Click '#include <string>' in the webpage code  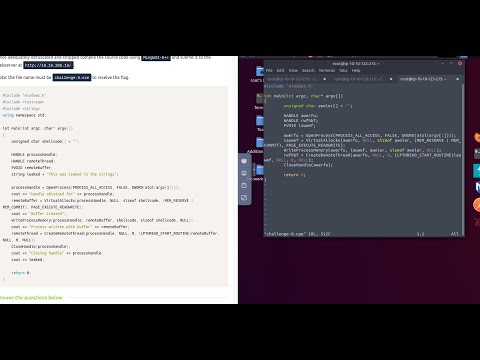coord(21,109)
